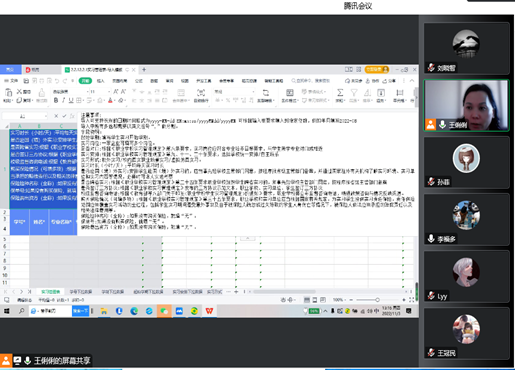
Task: Open the paste options dropdown arrow
Action: click(12, 100)
